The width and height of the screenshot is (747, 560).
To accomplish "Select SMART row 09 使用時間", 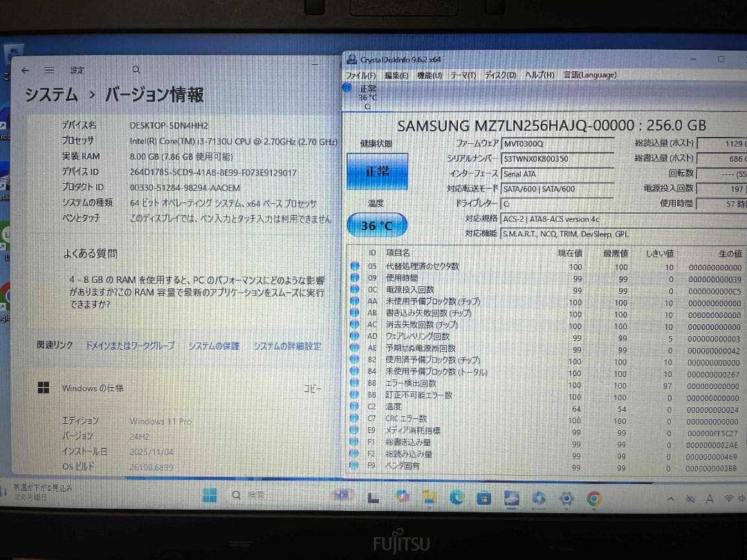I will 546,278.
